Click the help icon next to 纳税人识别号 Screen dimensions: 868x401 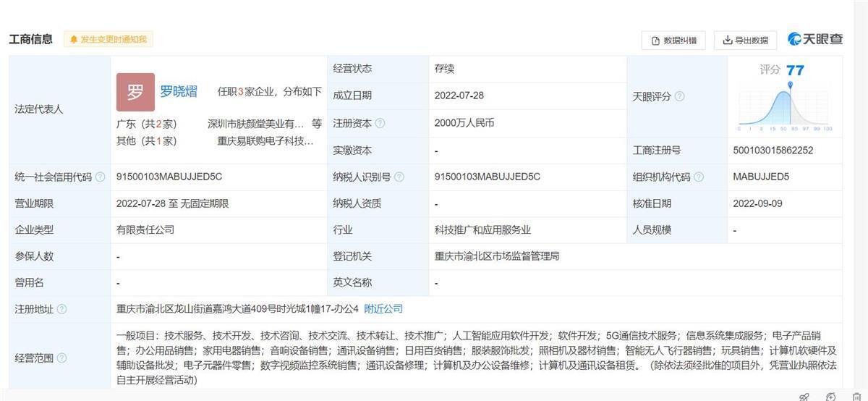point(399,177)
